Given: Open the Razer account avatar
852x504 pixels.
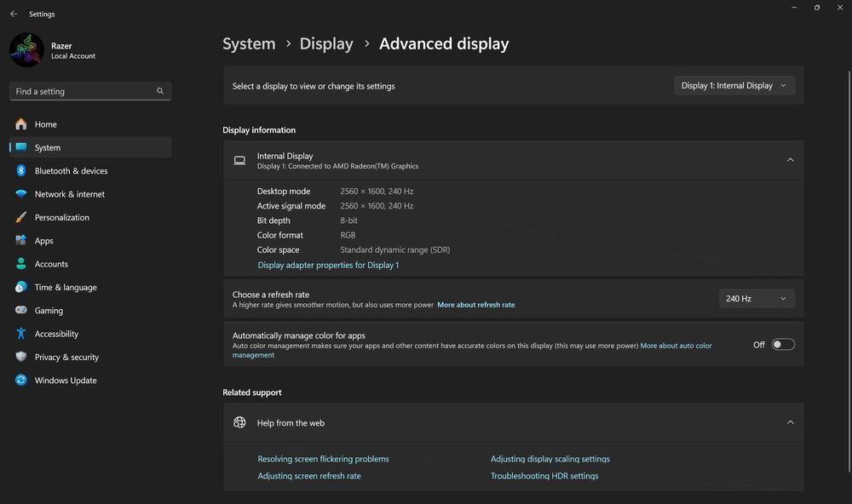Looking at the screenshot, I should coord(26,50).
